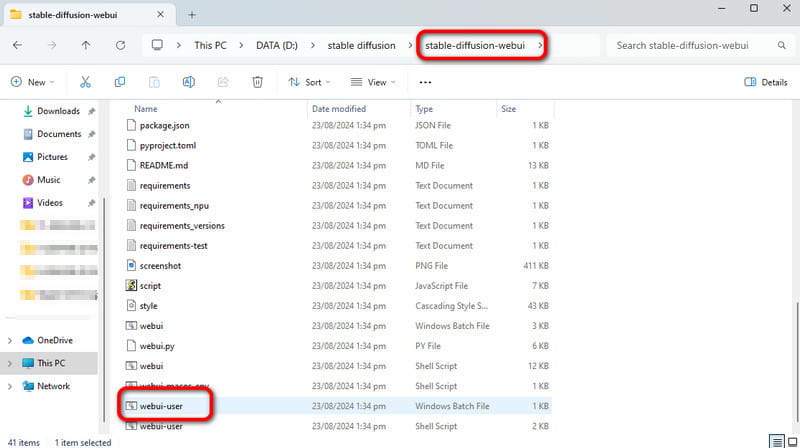Expand the OneDrive tree node

[x=10, y=340]
